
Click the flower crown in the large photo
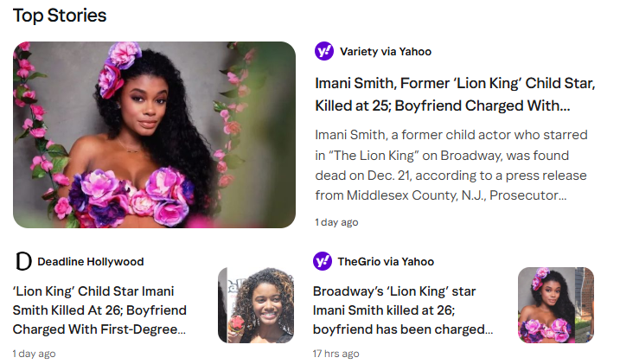(123, 57)
